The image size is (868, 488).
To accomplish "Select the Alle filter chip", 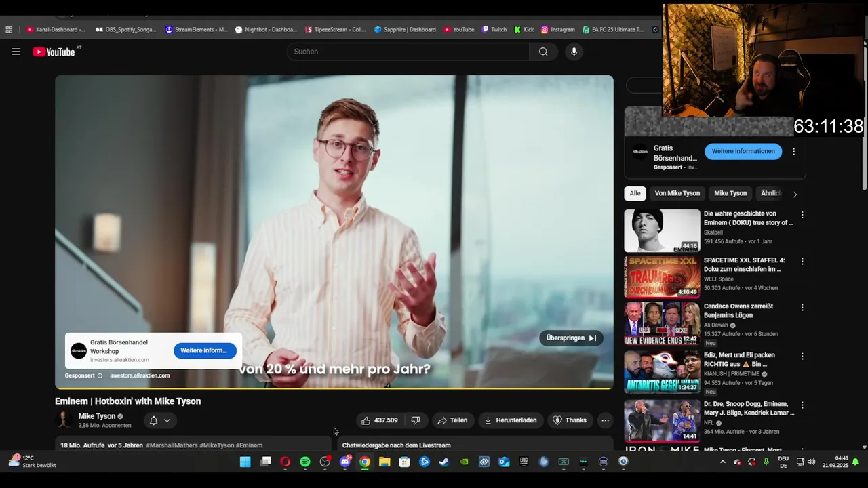I will point(635,193).
